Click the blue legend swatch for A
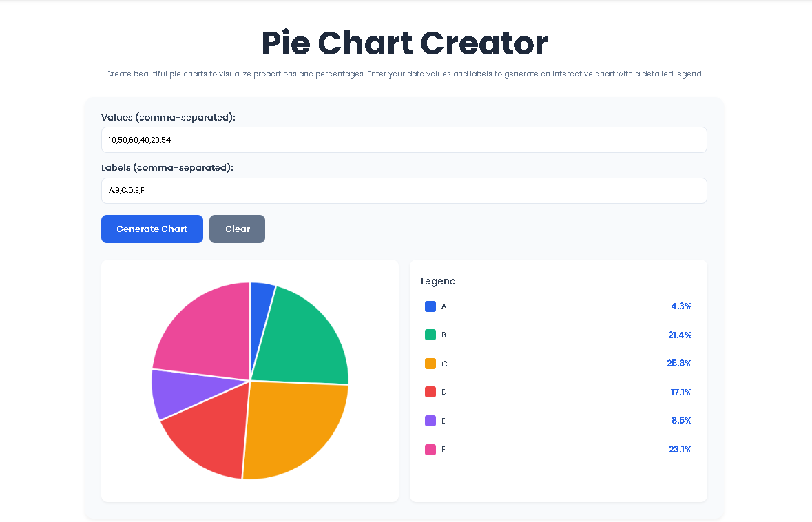Viewport: 812px width, 522px height. tap(430, 306)
